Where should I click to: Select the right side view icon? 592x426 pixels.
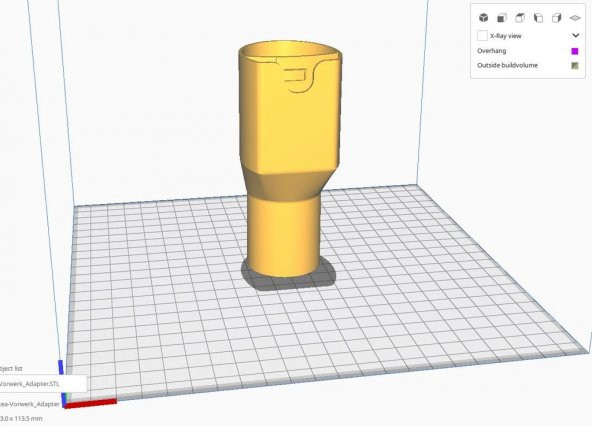click(x=557, y=18)
